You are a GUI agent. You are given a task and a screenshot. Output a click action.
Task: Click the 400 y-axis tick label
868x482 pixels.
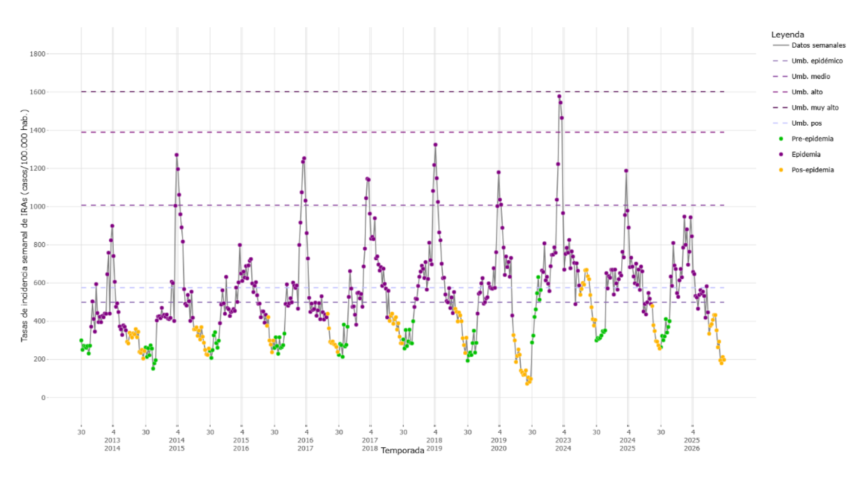pyautogui.click(x=39, y=321)
